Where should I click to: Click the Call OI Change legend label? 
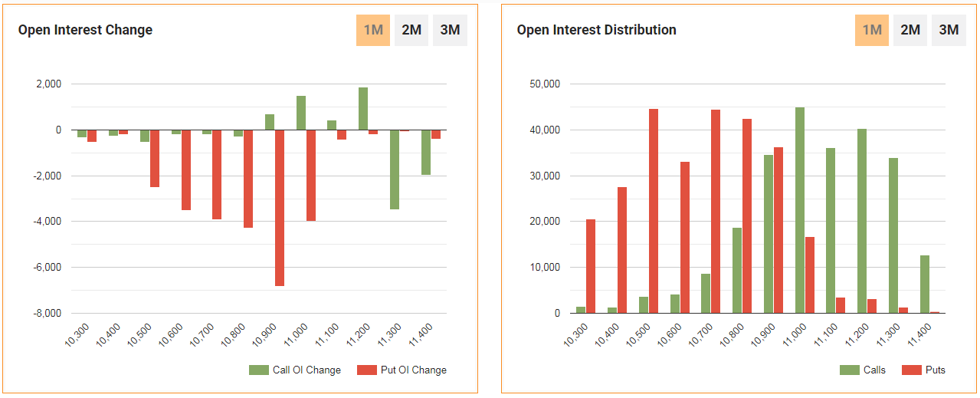click(306, 370)
